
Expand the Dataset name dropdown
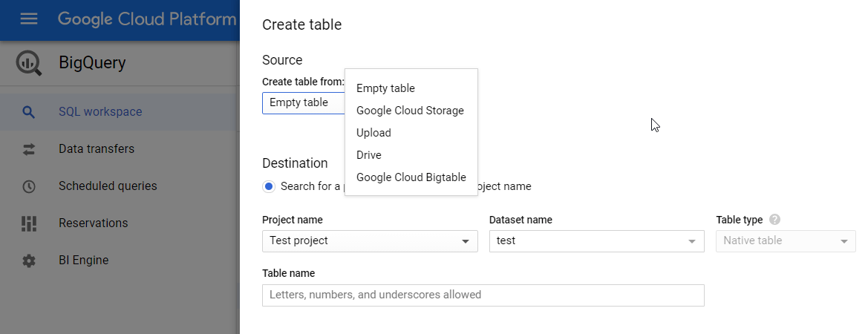point(597,241)
